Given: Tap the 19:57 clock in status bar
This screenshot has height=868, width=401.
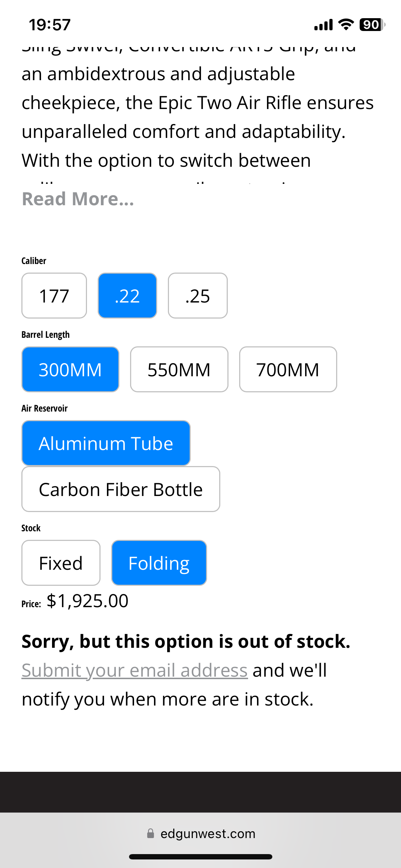Looking at the screenshot, I should (x=50, y=25).
